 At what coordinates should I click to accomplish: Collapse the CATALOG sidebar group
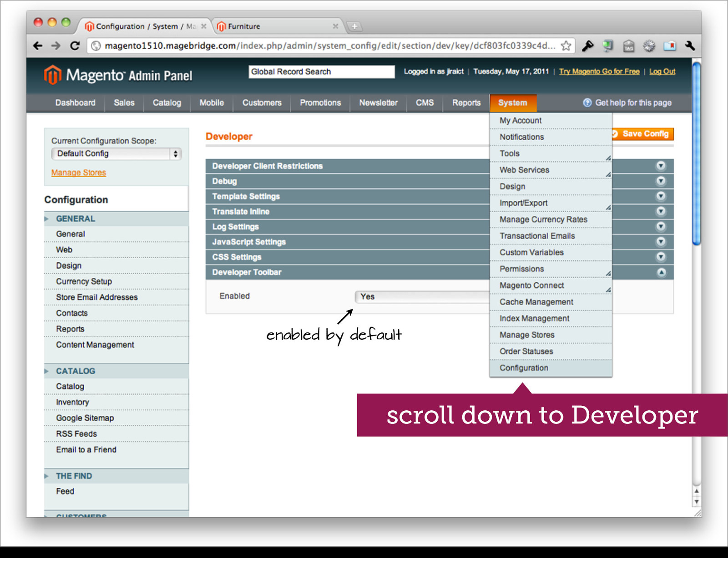(x=46, y=372)
